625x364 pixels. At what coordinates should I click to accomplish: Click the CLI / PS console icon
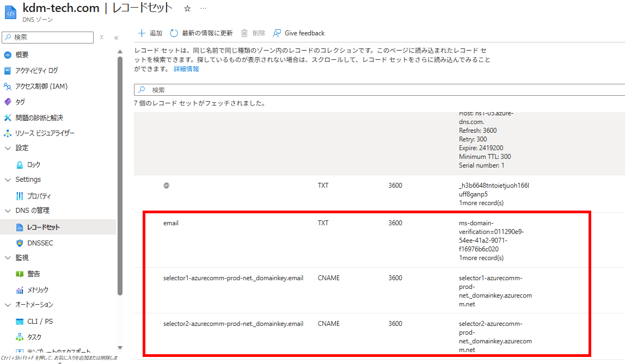coord(20,322)
